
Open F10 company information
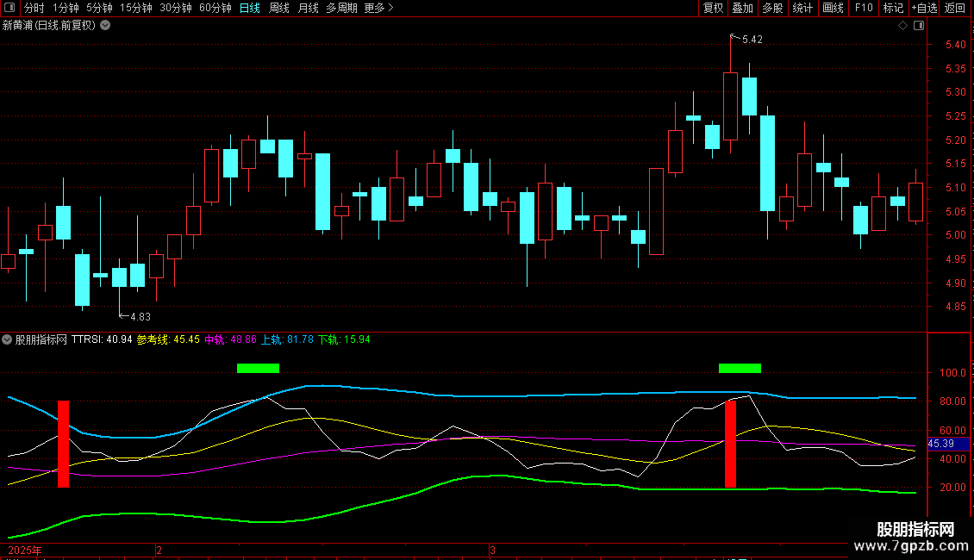tap(864, 8)
